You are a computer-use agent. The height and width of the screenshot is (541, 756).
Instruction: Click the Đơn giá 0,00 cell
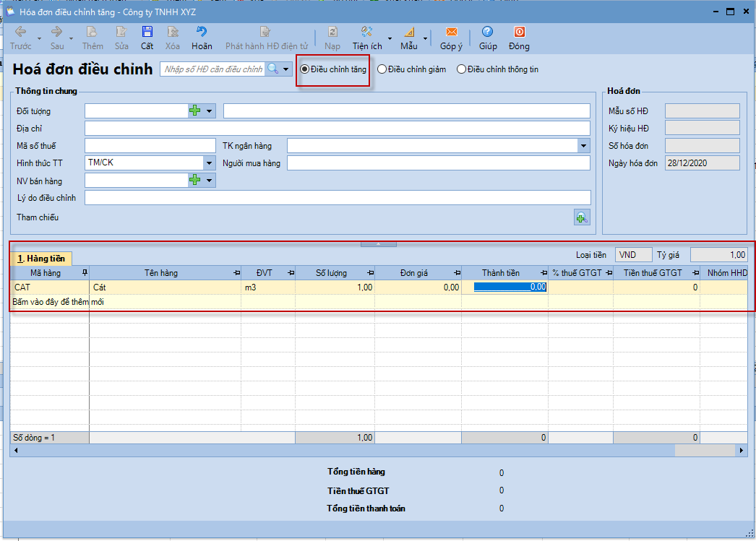click(x=418, y=287)
